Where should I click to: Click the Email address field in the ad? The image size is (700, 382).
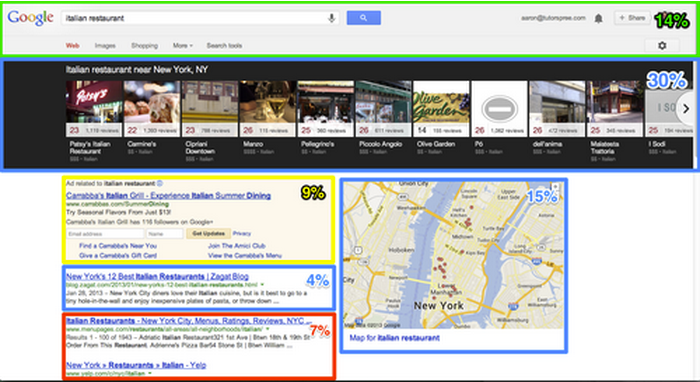[105, 233]
